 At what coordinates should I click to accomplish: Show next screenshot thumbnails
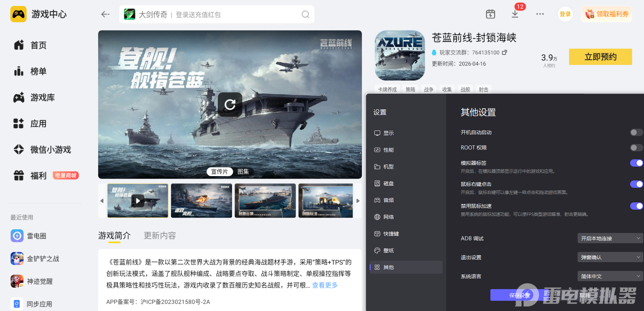point(358,201)
